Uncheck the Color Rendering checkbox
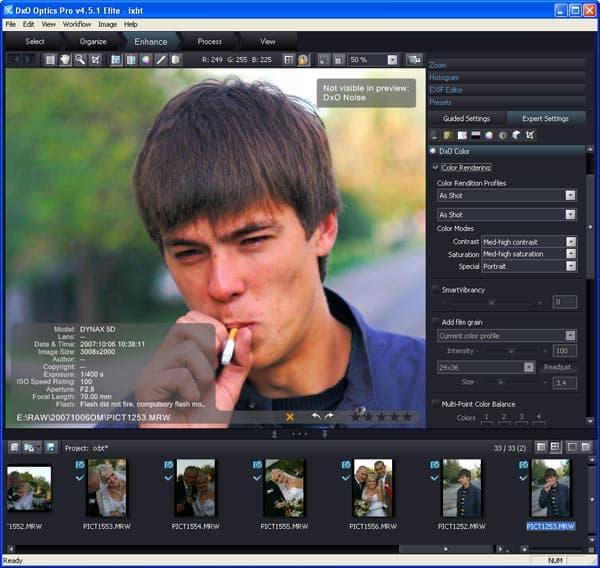The image size is (600, 568). pos(435,167)
